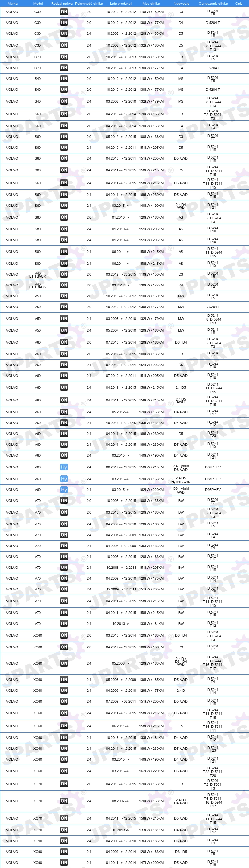249x868 pixels.
Task: Click ON fuel icon in S40 110kW / 150KM row
Action: [x=64, y=78]
